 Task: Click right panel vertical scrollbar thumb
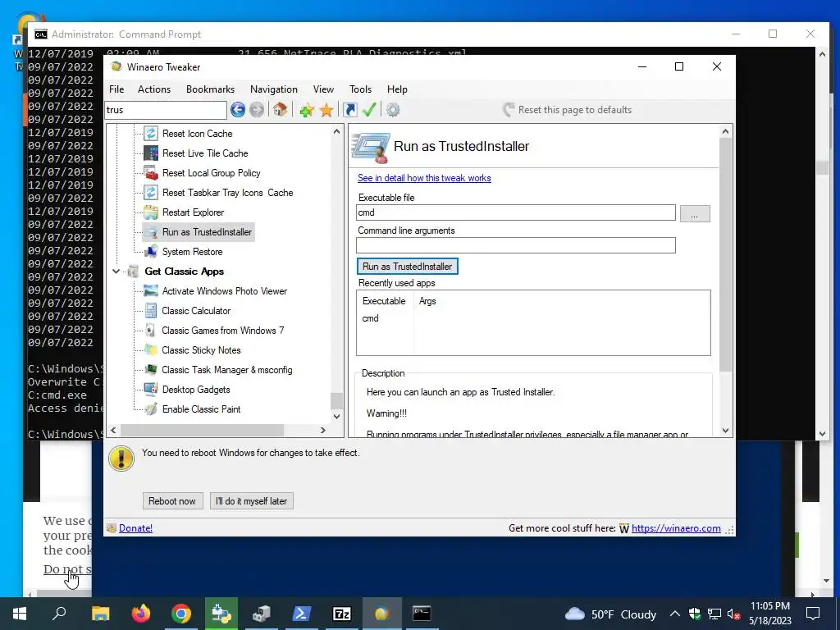725,254
